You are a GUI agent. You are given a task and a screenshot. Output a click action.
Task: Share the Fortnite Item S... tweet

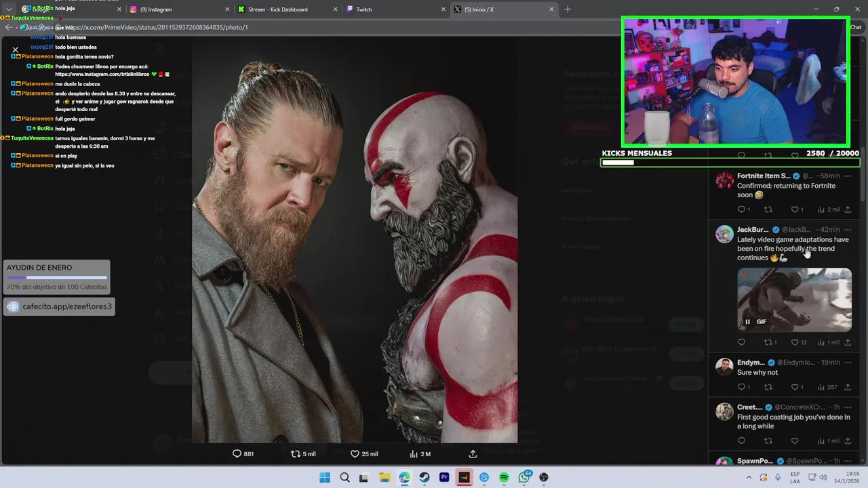pyautogui.click(x=848, y=209)
